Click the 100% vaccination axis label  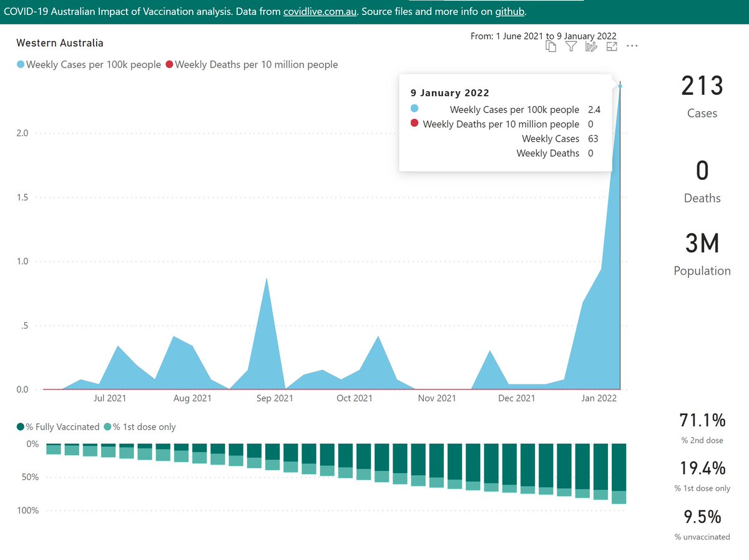27,511
